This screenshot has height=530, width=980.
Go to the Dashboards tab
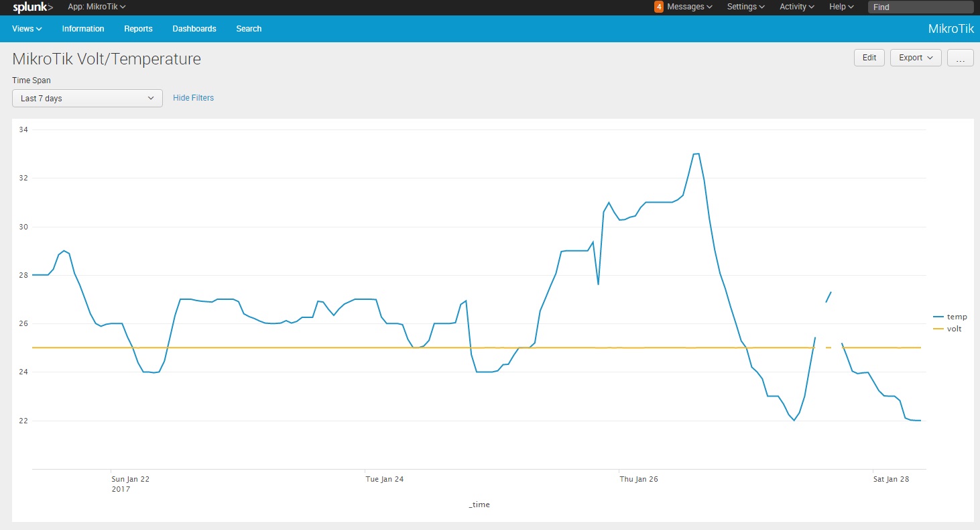pos(194,29)
